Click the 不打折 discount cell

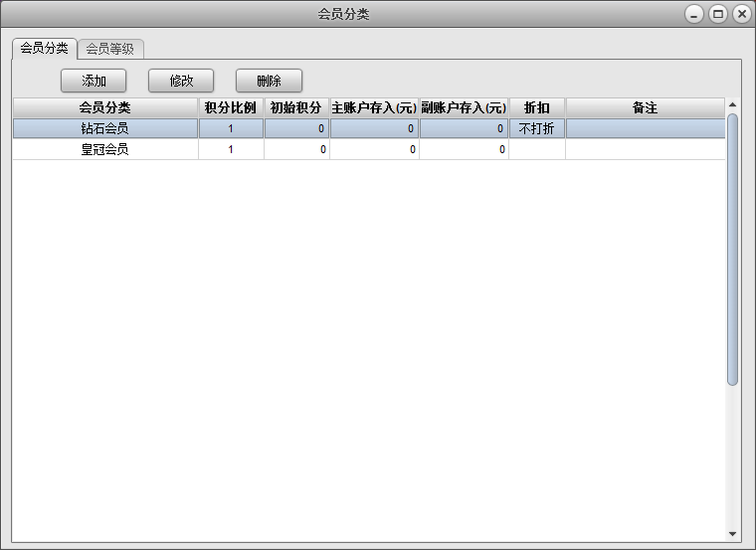point(537,128)
